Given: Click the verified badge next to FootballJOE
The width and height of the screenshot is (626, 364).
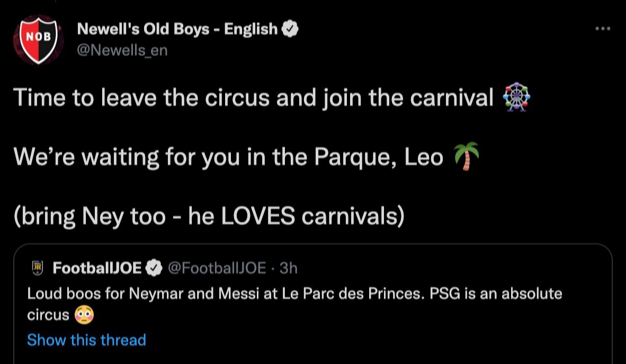Looking at the screenshot, I should tap(154, 268).
